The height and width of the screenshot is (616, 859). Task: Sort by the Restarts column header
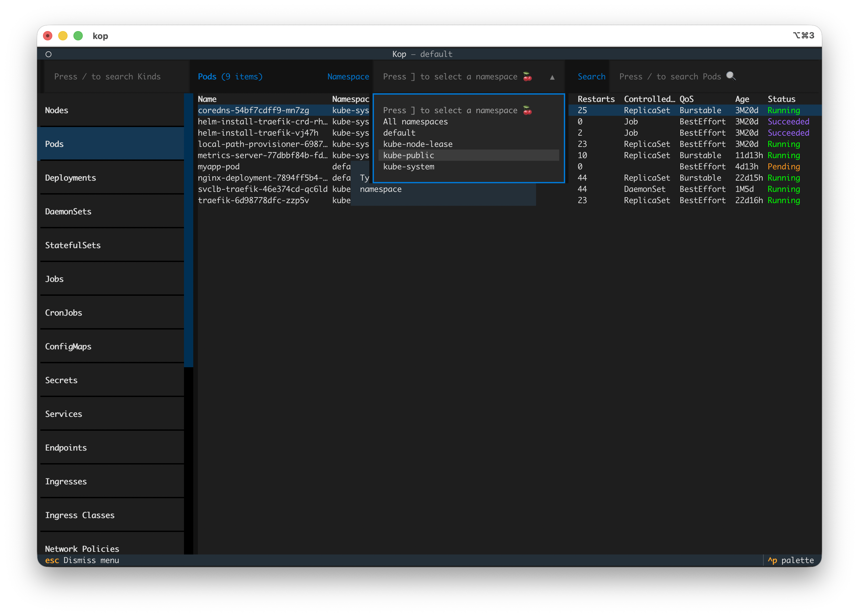(x=596, y=99)
